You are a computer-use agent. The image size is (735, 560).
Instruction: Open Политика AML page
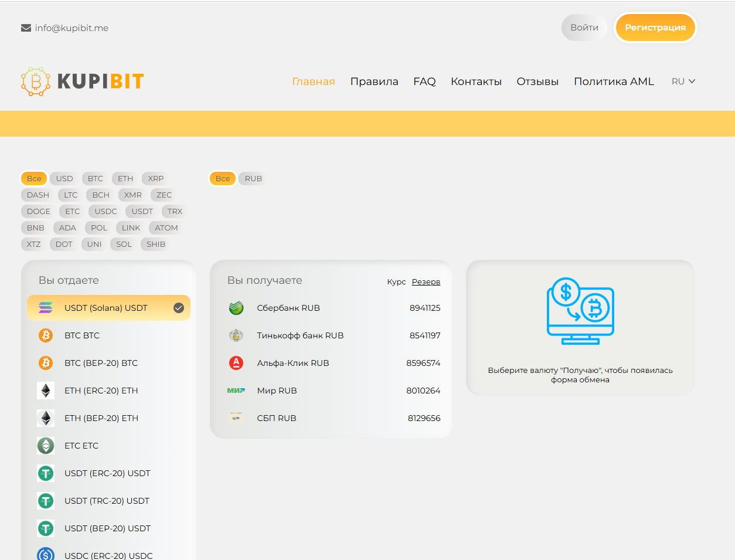point(614,82)
